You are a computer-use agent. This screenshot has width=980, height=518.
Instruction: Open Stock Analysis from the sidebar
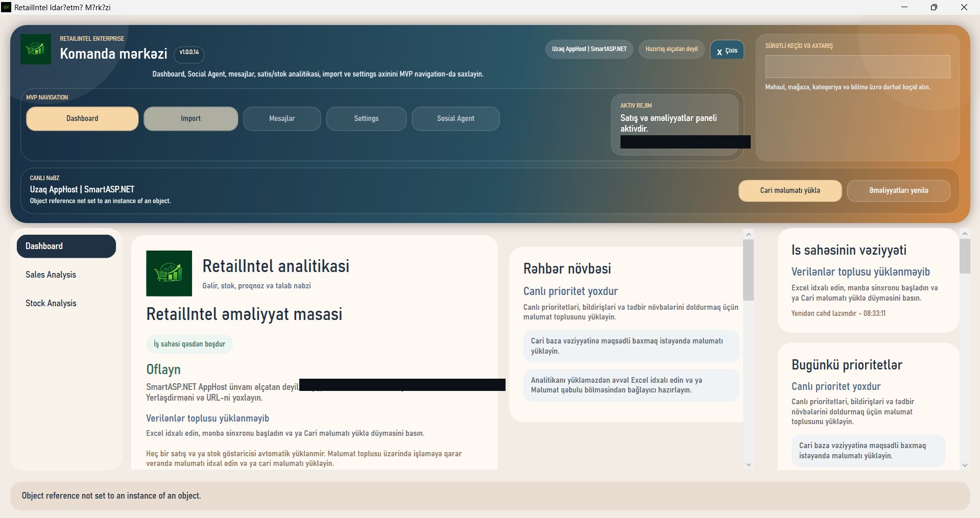coord(66,303)
